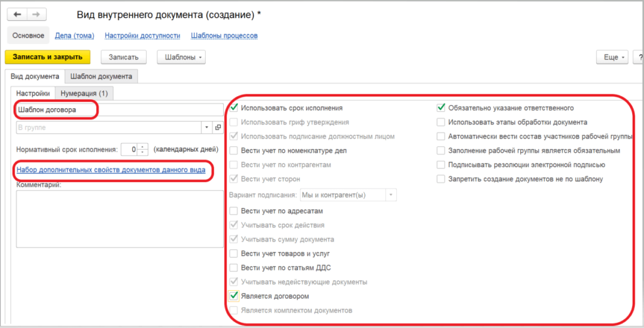The image size is (644, 328).
Task: Expand Вариант подписания combo box
Action: point(391,195)
